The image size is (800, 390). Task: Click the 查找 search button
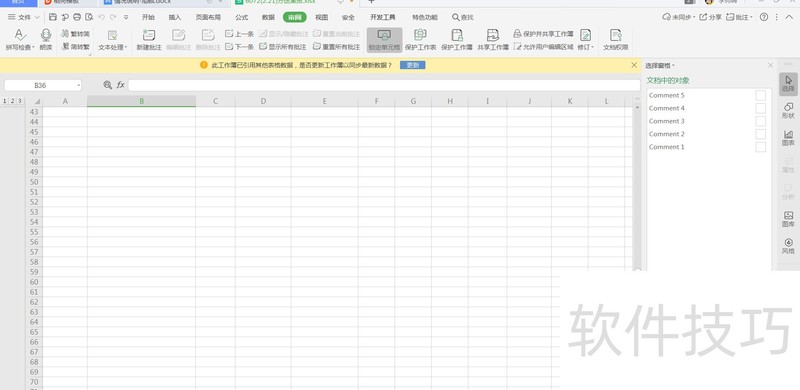463,17
